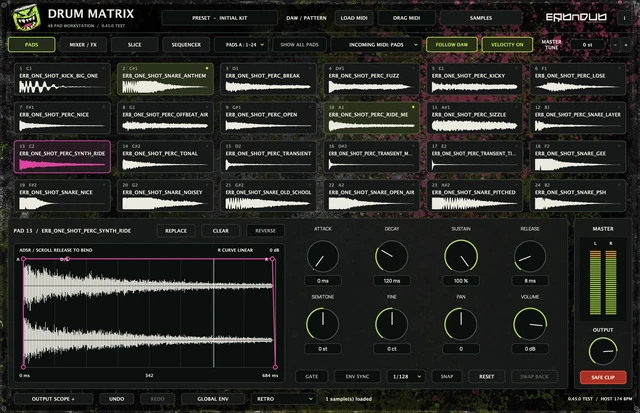Open the SEQUENCER tab

[x=186, y=44]
